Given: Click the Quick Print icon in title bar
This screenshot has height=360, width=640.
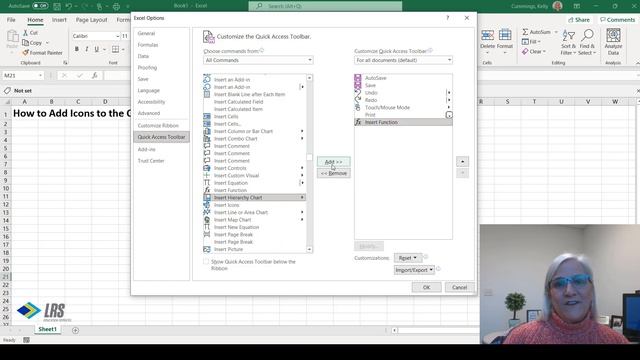Looking at the screenshot, I should 116,6.
